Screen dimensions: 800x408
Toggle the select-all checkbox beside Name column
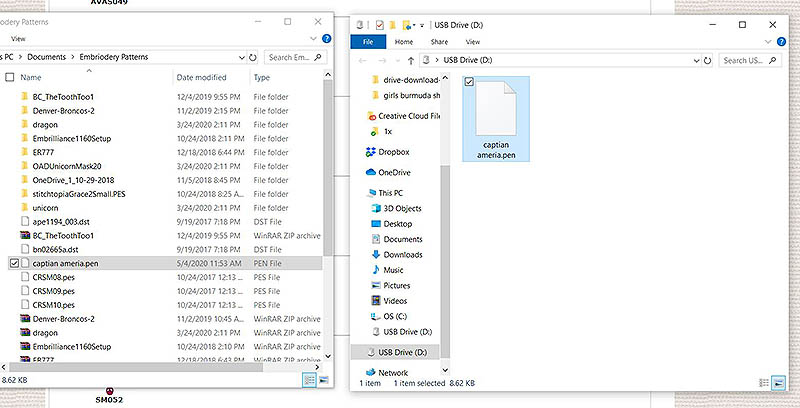10,77
